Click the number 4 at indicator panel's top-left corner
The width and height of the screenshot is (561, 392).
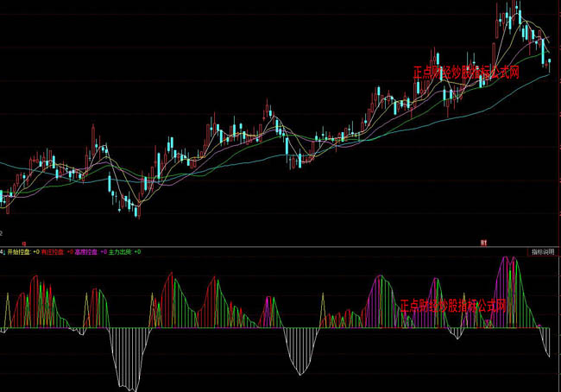tap(3, 251)
